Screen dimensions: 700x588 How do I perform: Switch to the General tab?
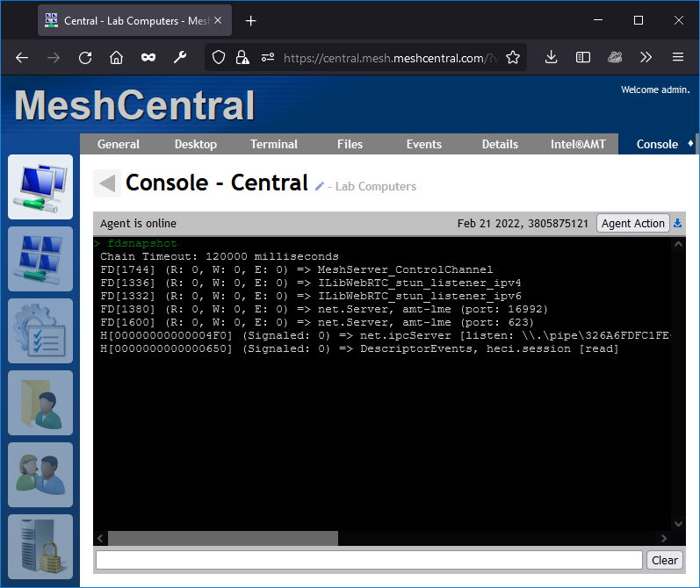point(119,144)
